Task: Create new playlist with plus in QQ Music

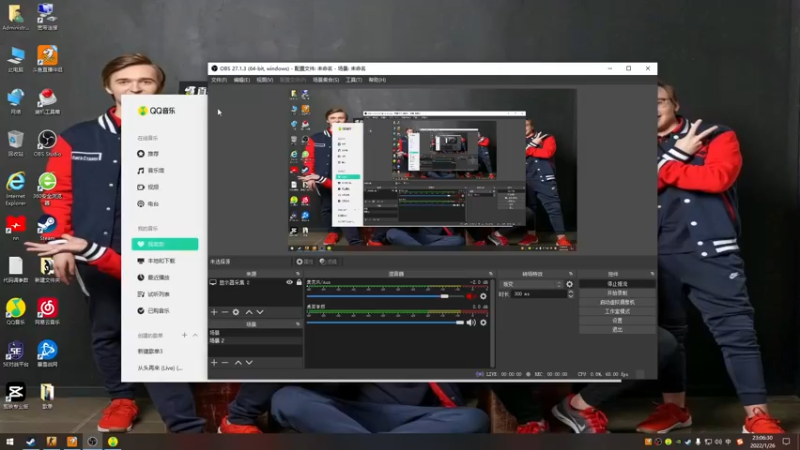Action: [184, 335]
